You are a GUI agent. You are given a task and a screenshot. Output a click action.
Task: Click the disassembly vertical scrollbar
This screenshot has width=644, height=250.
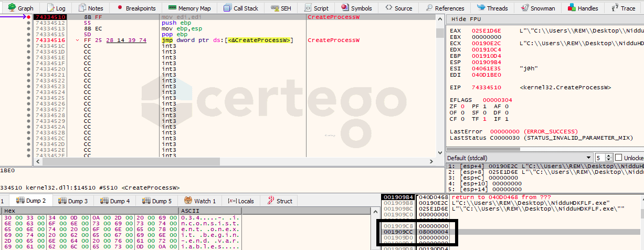tap(439, 84)
